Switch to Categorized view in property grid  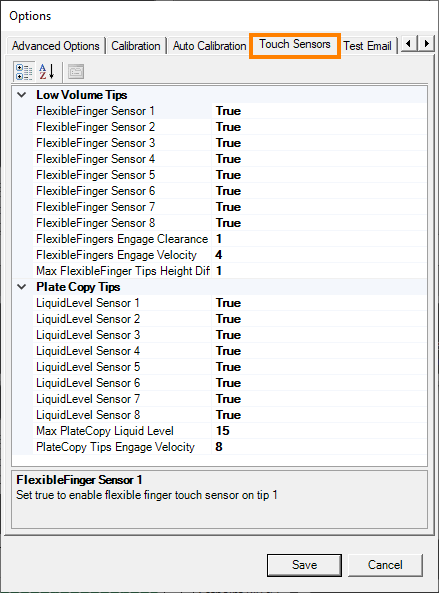[x=24, y=71]
